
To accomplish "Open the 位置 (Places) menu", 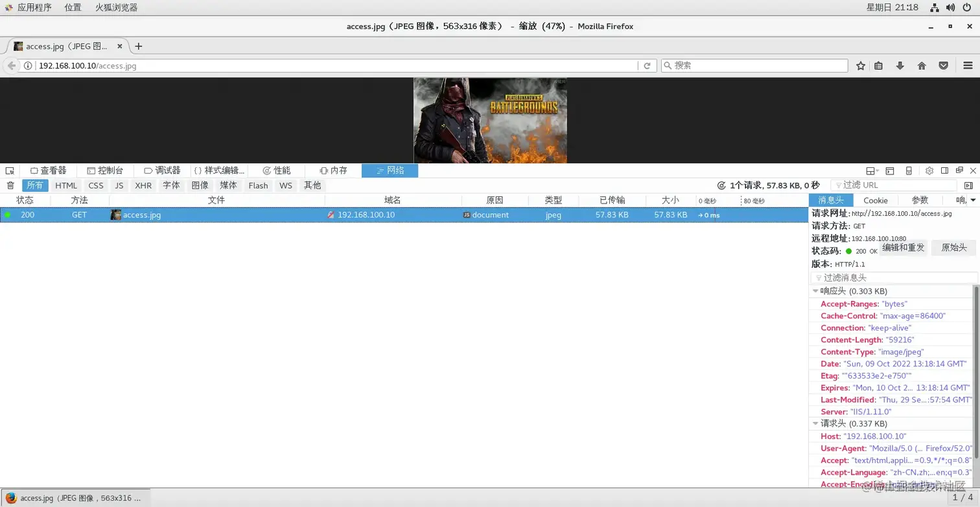I will pyautogui.click(x=73, y=8).
